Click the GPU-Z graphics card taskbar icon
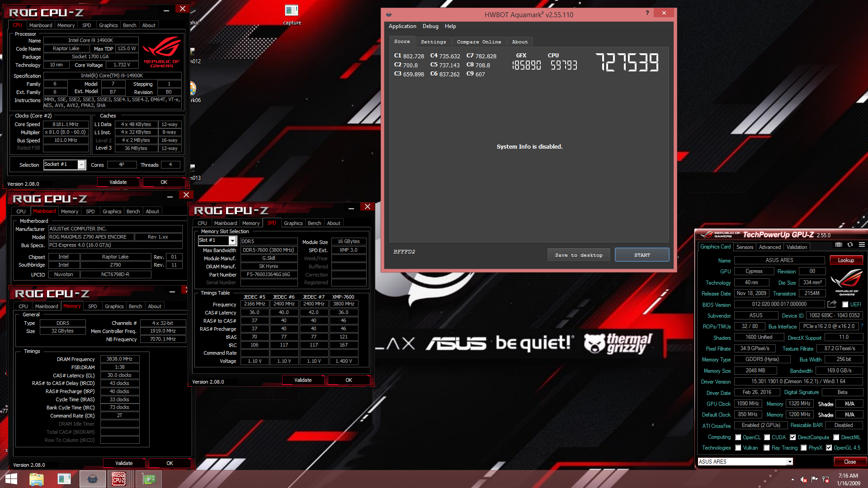This screenshot has height=488, width=868. tap(149, 479)
